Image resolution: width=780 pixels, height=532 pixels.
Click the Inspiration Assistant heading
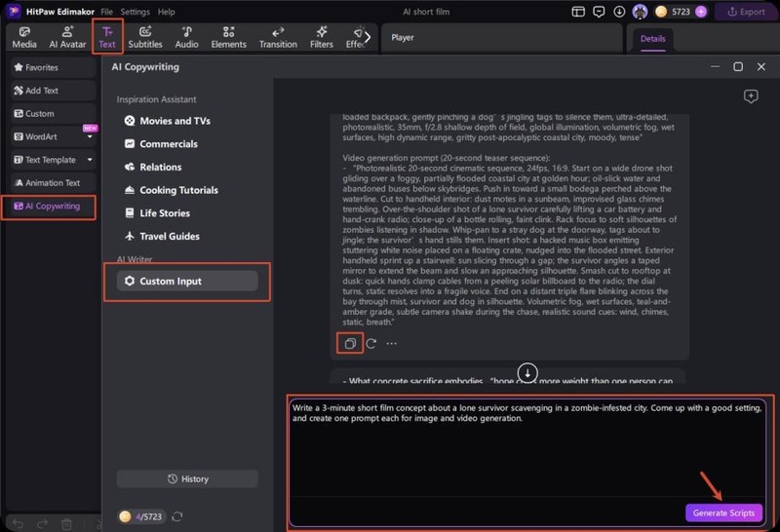pos(156,99)
